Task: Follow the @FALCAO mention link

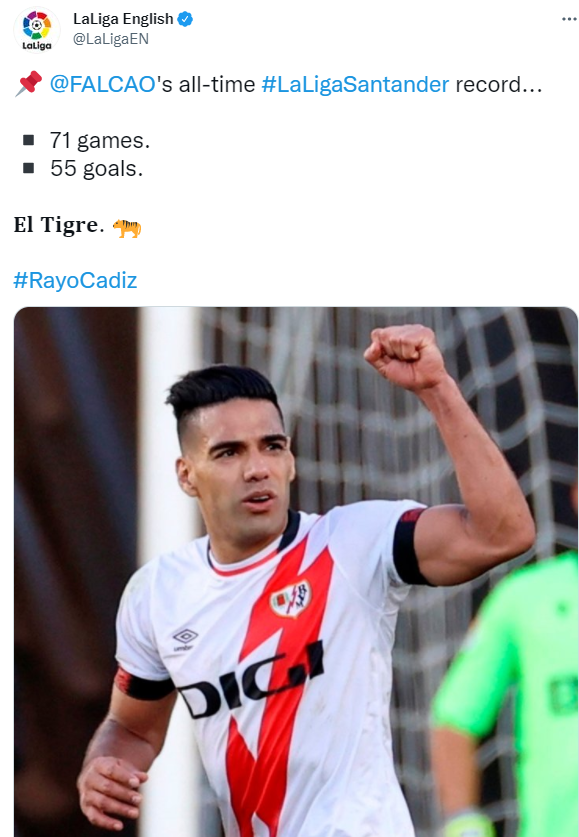Action: [x=102, y=85]
